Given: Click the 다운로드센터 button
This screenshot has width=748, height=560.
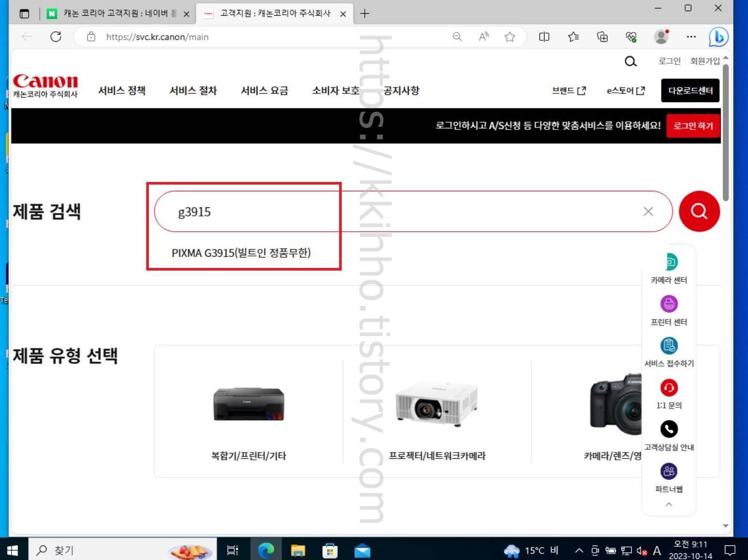Looking at the screenshot, I should (x=690, y=91).
